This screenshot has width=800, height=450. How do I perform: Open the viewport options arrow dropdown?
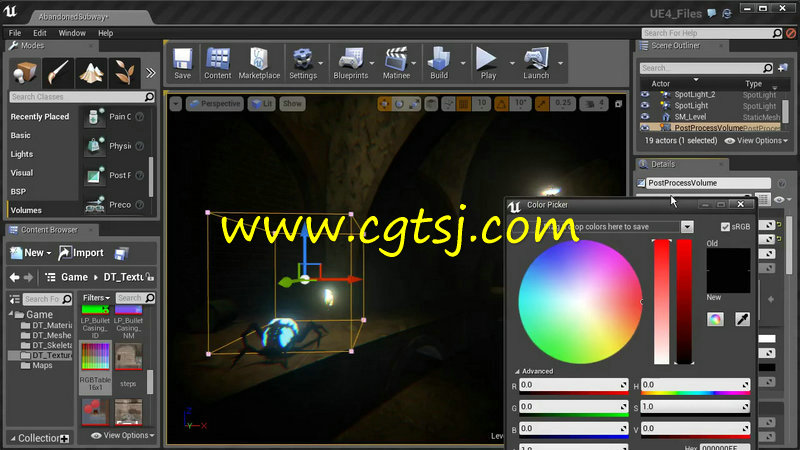click(176, 104)
